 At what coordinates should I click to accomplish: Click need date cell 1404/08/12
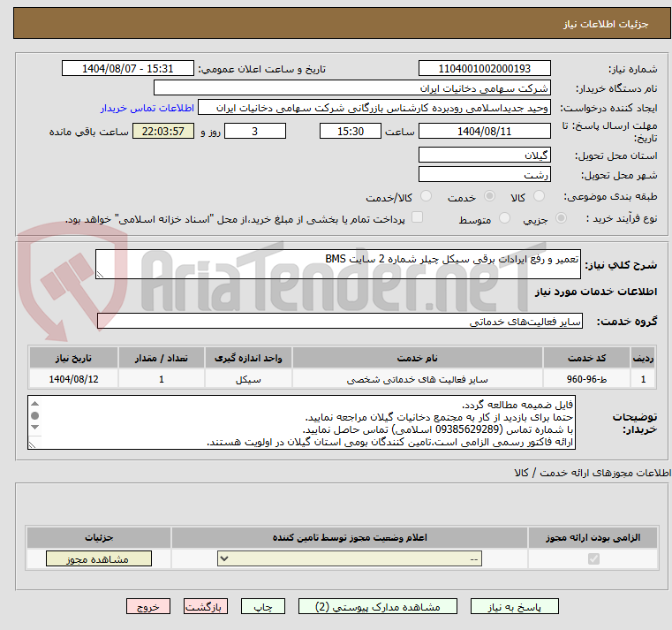point(73,379)
